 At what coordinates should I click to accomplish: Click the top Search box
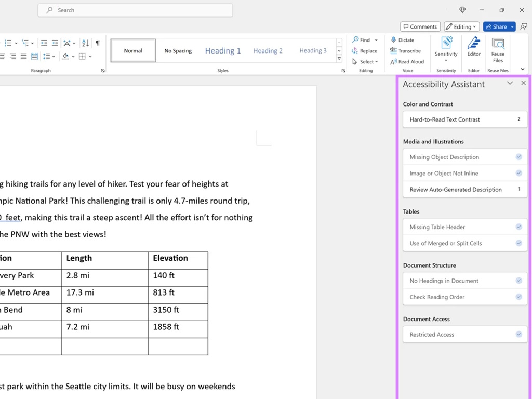(136, 10)
